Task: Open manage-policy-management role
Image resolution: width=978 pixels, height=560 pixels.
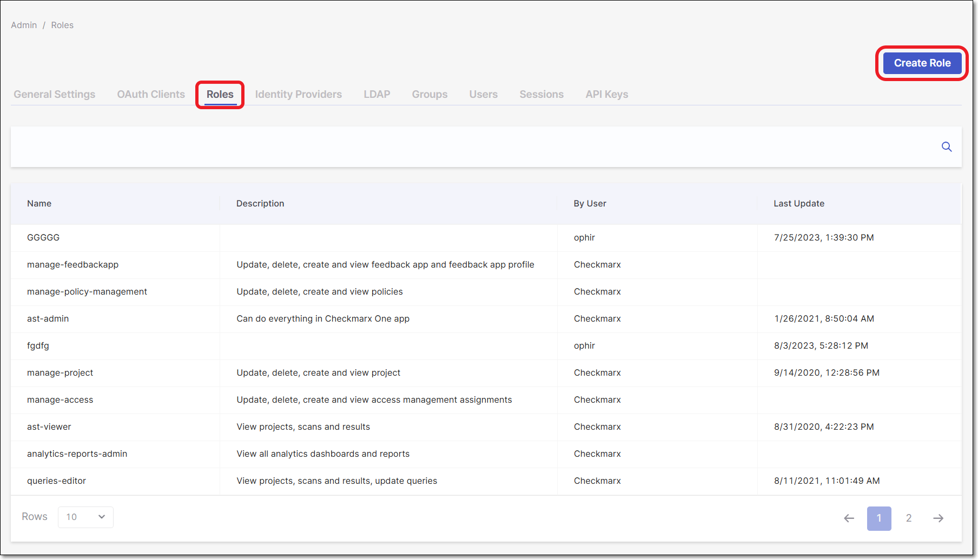Action: [87, 292]
